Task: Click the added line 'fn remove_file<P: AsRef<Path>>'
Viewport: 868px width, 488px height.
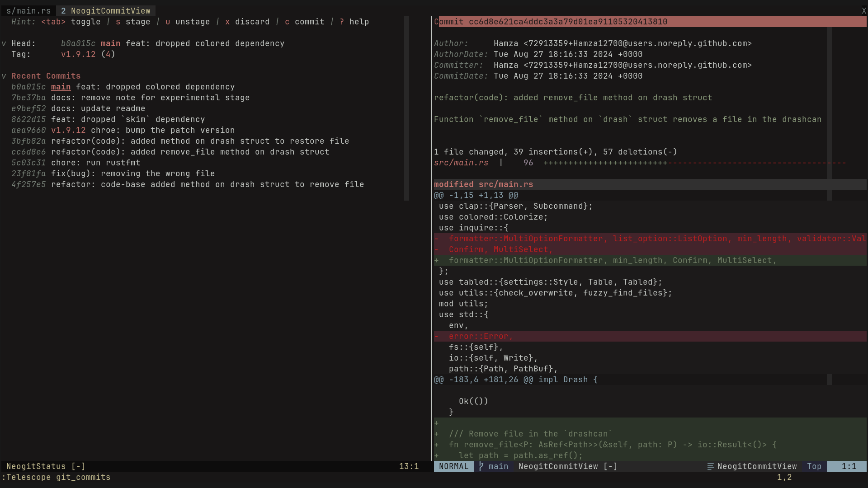Action: pyautogui.click(x=650, y=445)
